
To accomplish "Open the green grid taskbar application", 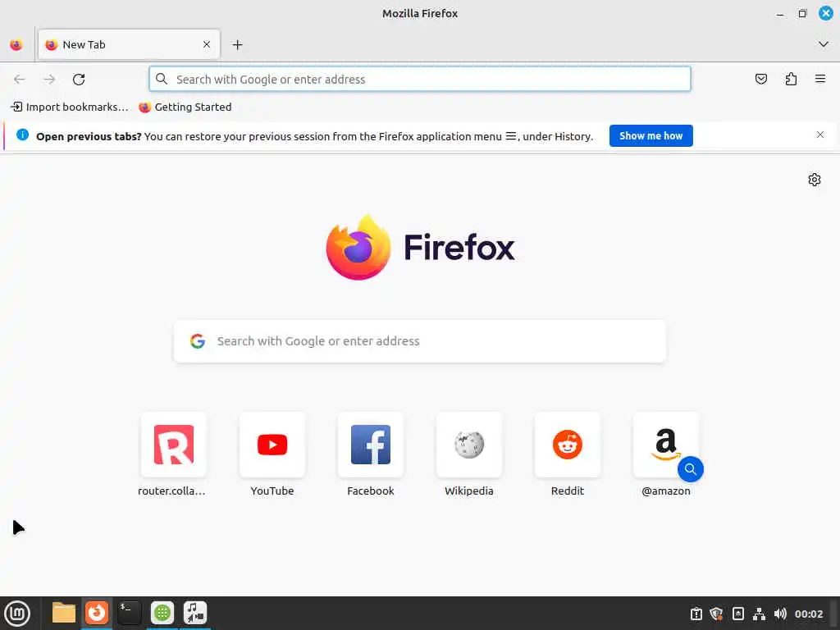I will [x=162, y=613].
